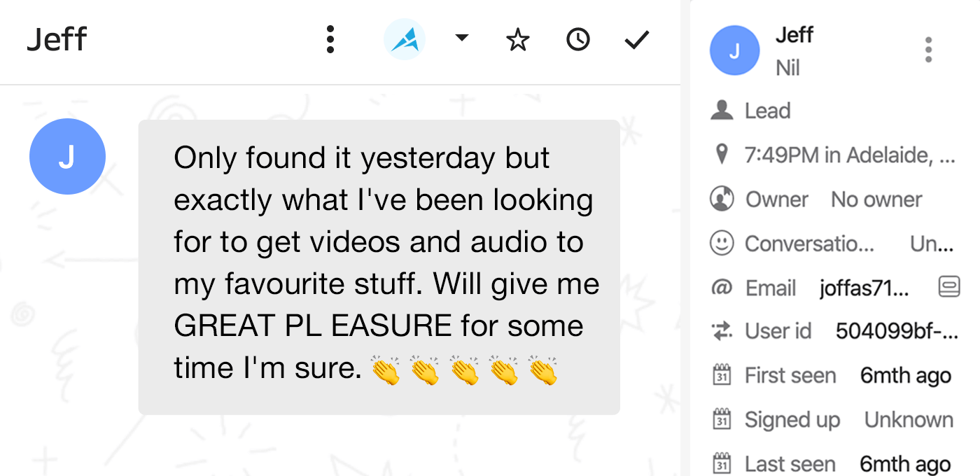Star this conversation as priority
980x476 pixels.
coord(517,40)
